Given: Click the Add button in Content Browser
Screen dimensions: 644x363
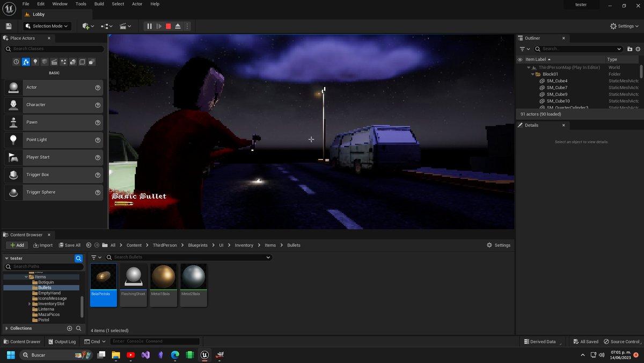Looking at the screenshot, I should [x=17, y=245].
